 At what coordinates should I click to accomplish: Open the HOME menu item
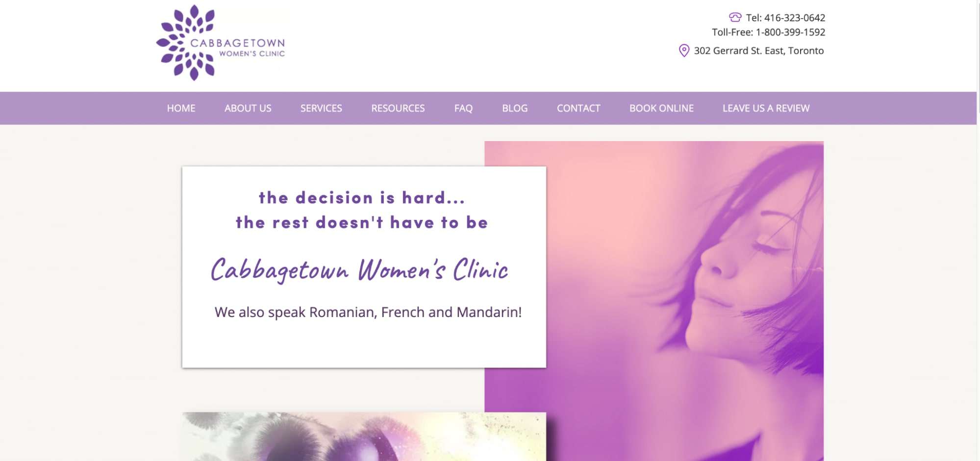[x=181, y=108]
